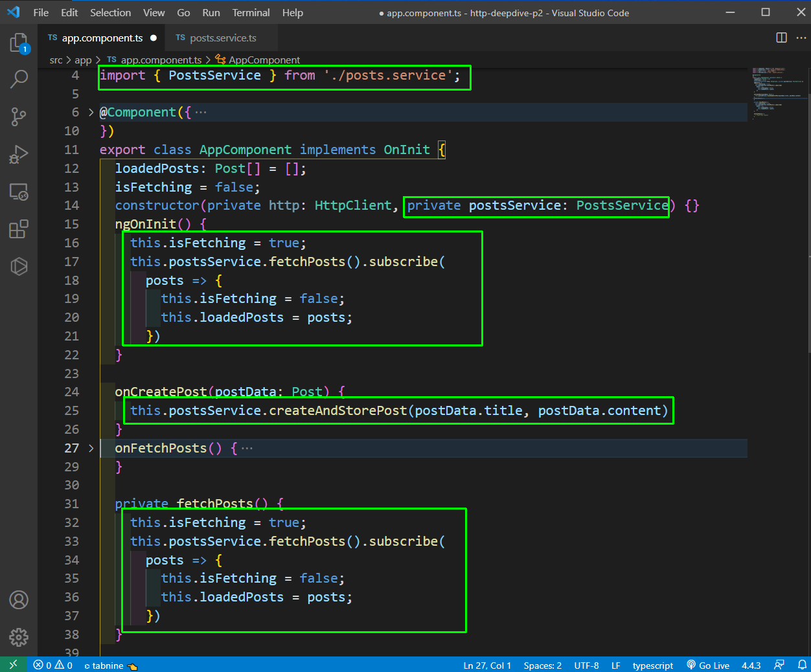The width and height of the screenshot is (811, 672).
Task: Click the green remote window indicator
Action: tap(14, 665)
